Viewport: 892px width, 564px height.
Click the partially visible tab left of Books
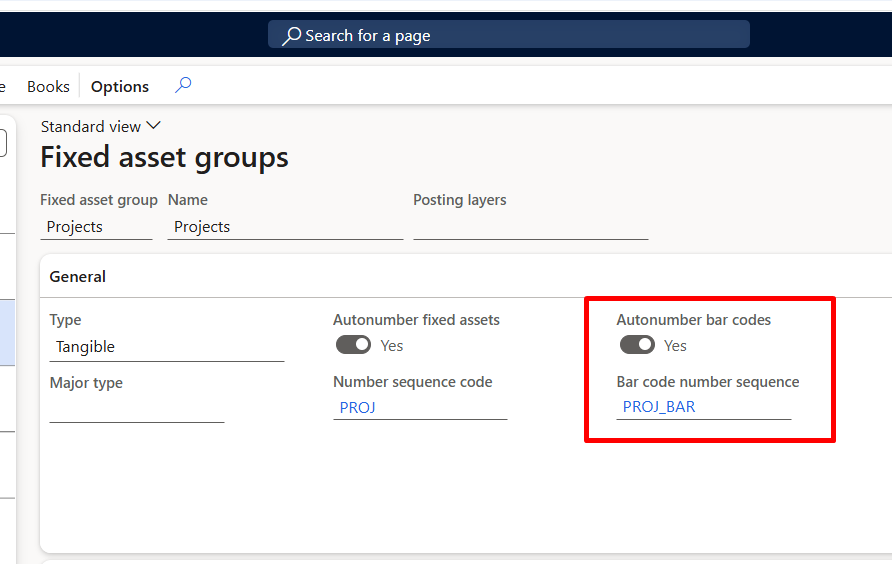(3, 87)
